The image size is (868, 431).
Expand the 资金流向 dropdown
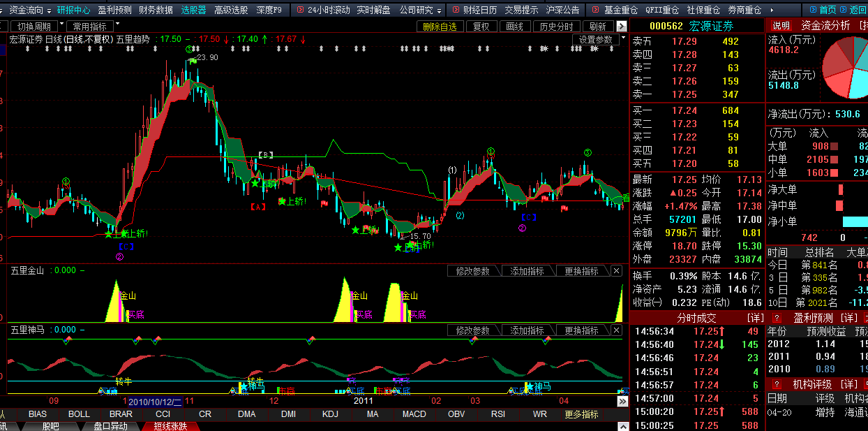(48, 10)
